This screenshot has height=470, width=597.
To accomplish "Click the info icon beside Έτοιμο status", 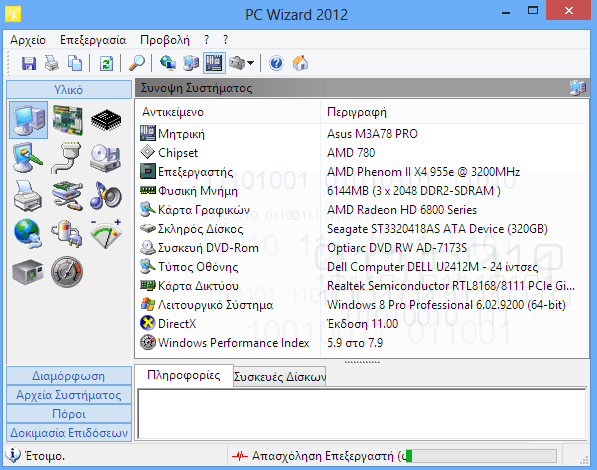I will pos(13,455).
